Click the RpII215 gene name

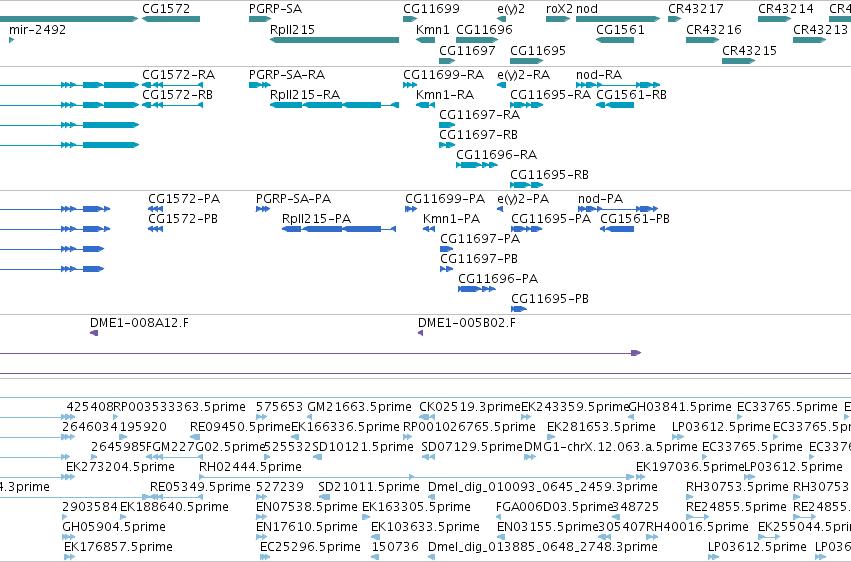[292, 29]
